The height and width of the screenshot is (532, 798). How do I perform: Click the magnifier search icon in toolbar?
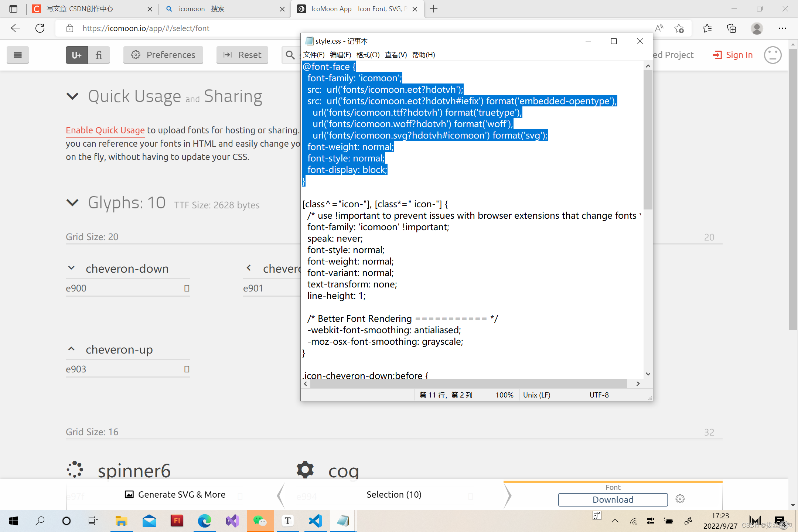point(290,55)
